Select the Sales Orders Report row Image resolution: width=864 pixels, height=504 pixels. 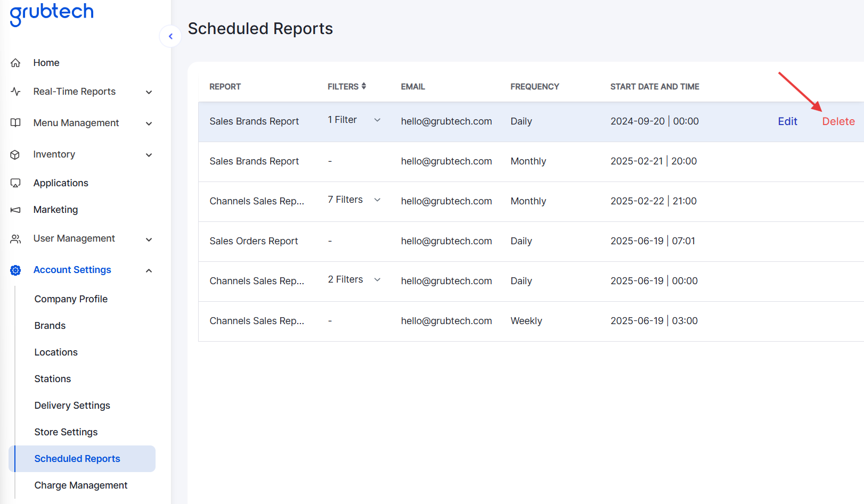point(254,241)
